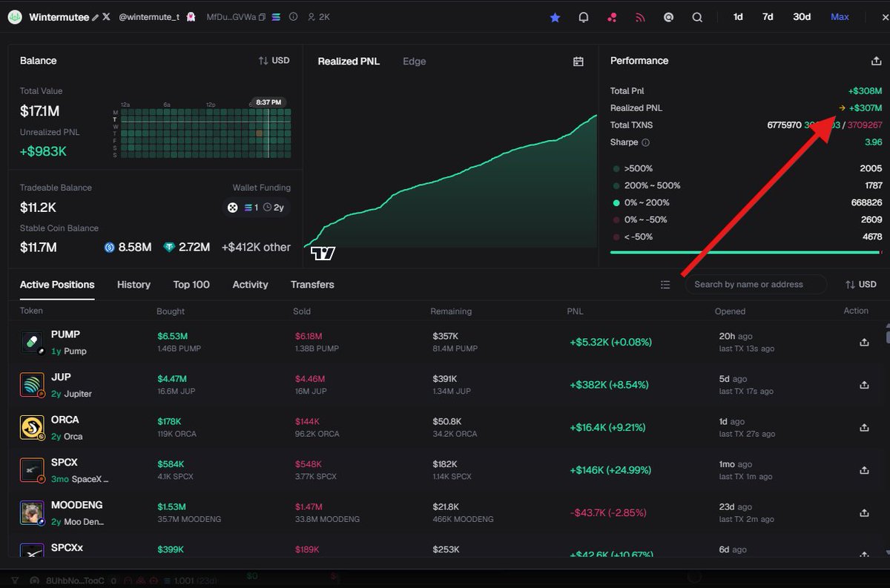
Task: Open the SPCX token logo
Action: (x=32, y=470)
